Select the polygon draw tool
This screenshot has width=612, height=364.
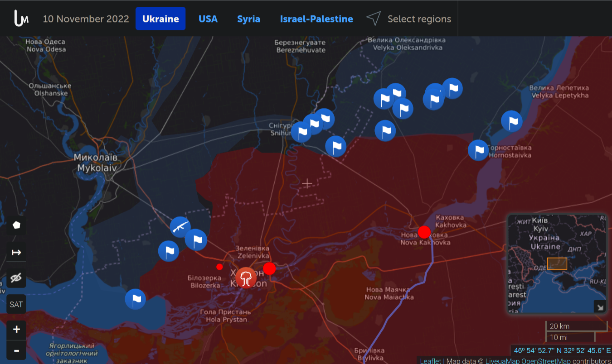(x=16, y=225)
